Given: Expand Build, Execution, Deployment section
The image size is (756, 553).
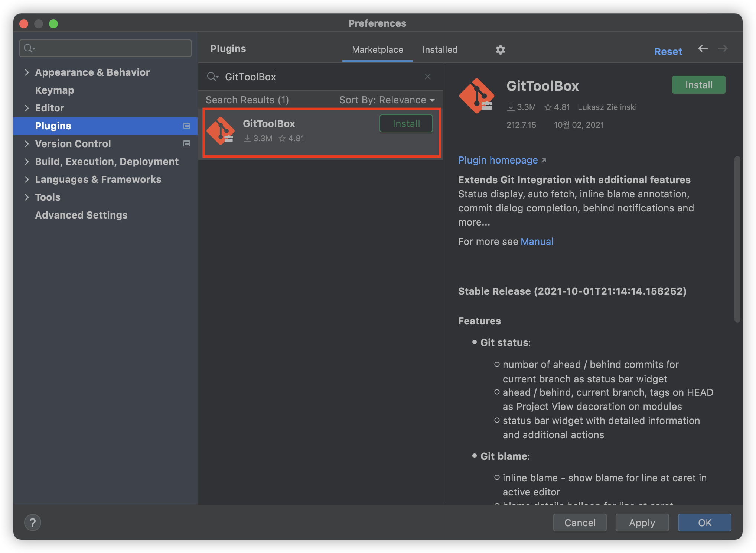Looking at the screenshot, I should (x=27, y=162).
